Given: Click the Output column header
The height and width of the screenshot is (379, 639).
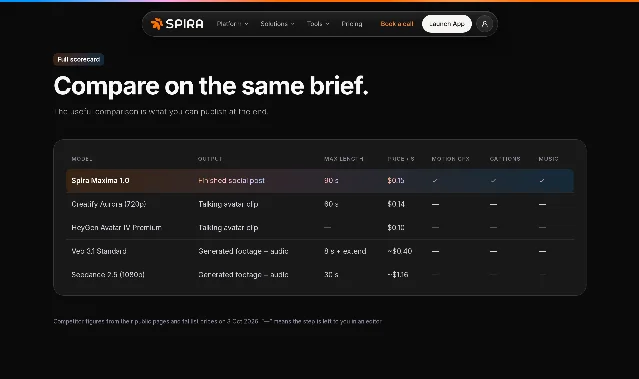Looking at the screenshot, I should (210, 159).
